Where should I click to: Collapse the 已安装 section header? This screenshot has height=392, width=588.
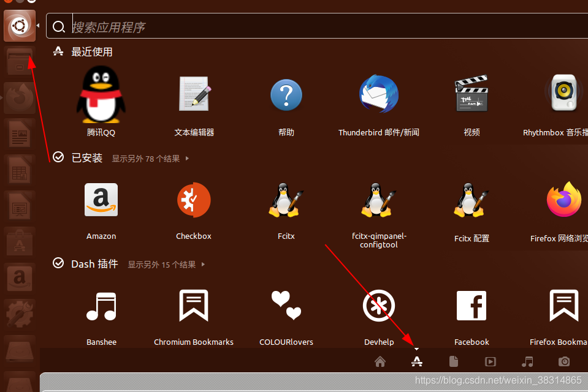tap(86, 158)
